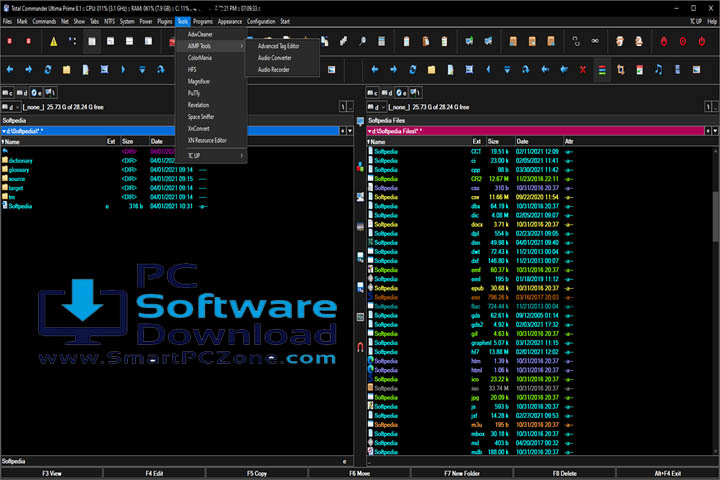
Task: Select the dictionary folder in the left panel
Action: 20,161
